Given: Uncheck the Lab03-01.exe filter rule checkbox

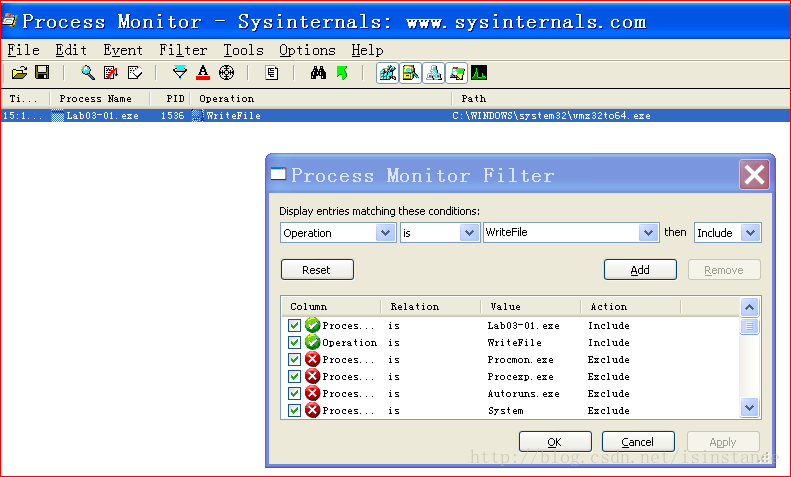Looking at the screenshot, I should coord(294,325).
